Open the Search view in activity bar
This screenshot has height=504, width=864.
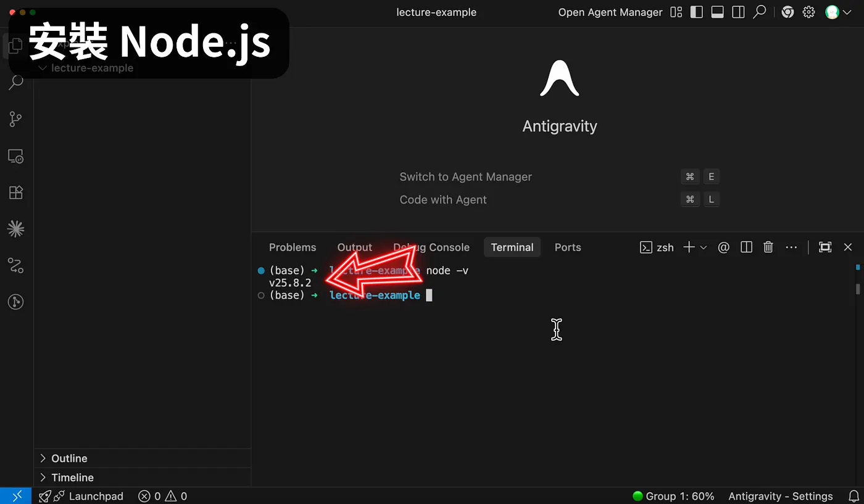tap(16, 82)
